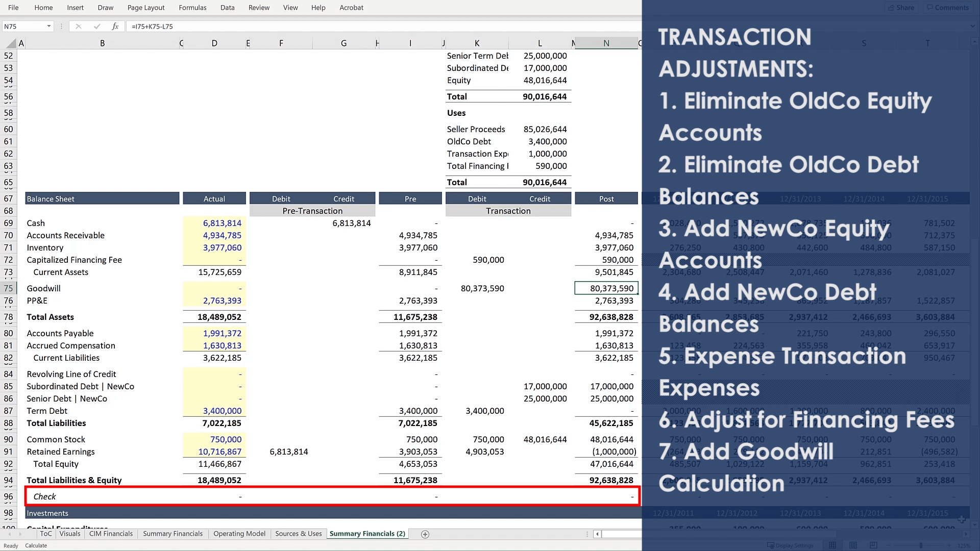Open the Comments pane button
The height and width of the screenshot is (551, 980).
(x=947, y=8)
